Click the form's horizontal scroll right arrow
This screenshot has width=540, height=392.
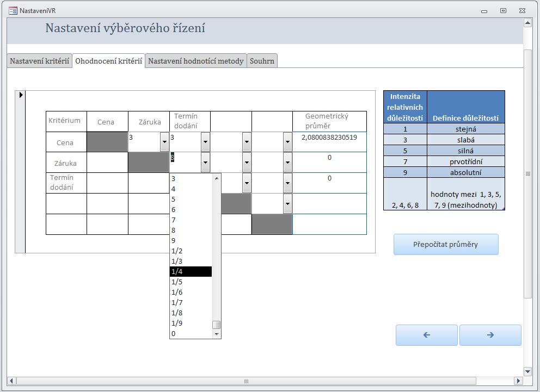coord(518,381)
